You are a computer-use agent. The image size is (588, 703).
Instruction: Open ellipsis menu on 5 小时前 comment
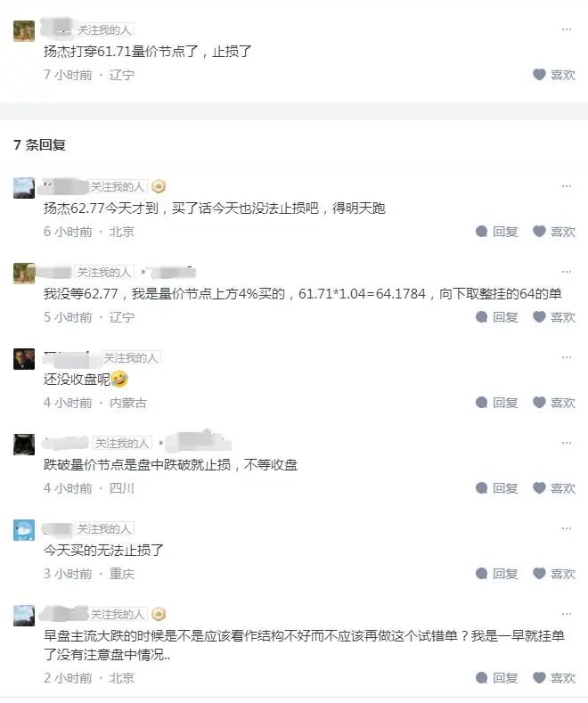coord(567,272)
